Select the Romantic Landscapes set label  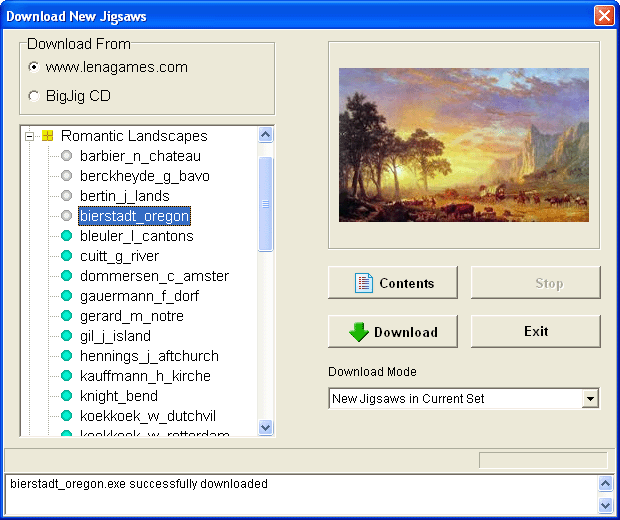[x=134, y=136]
